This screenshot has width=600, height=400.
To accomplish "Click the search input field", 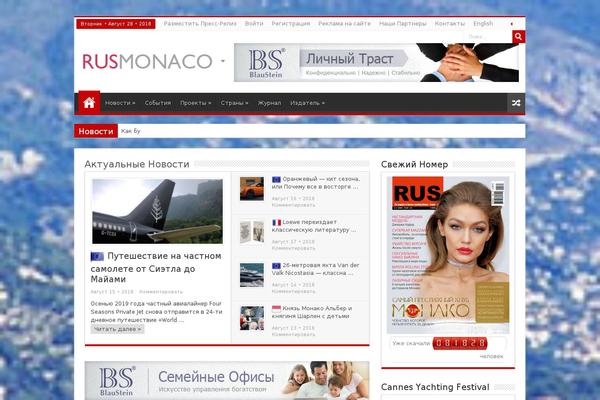I will tap(489, 37).
